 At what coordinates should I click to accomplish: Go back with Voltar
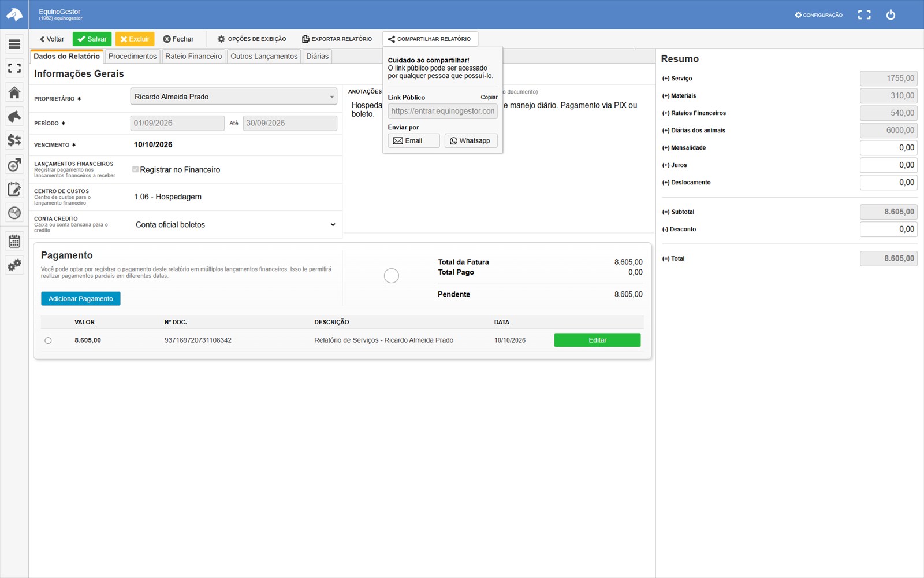pos(51,39)
